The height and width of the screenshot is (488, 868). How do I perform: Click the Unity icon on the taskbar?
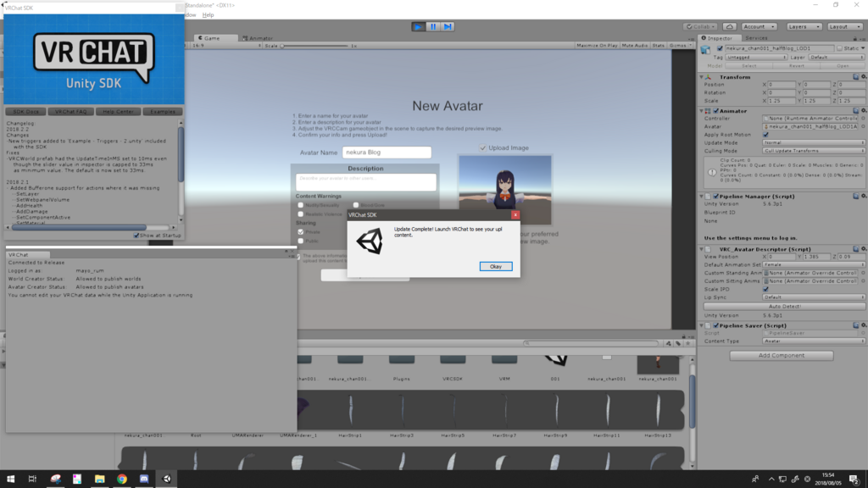(166, 479)
